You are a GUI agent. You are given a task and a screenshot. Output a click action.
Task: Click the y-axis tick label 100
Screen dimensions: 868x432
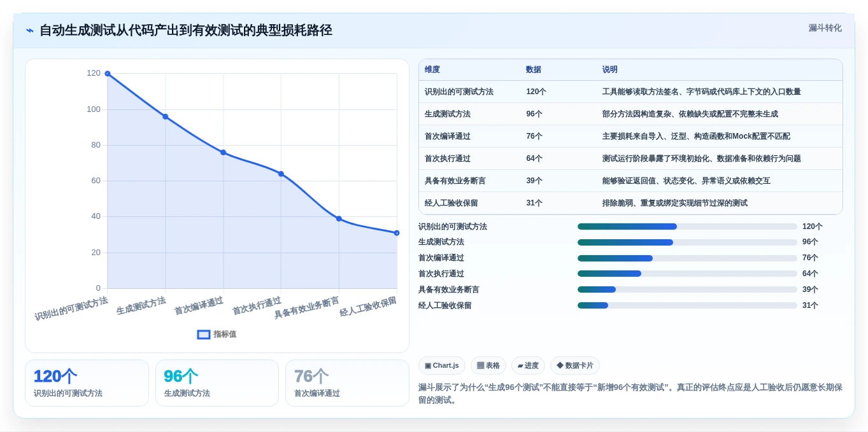point(94,109)
